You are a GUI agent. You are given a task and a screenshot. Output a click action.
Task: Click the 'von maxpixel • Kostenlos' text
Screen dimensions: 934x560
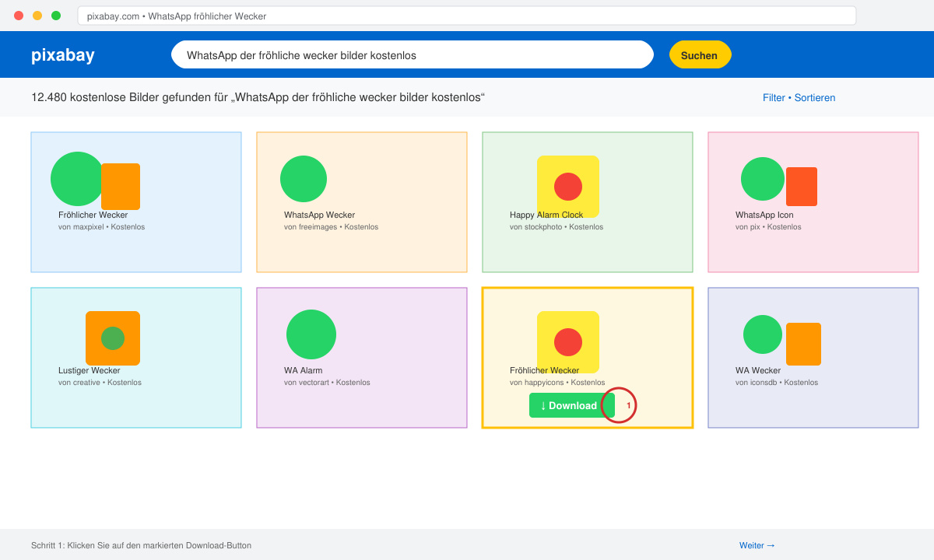[x=101, y=227]
